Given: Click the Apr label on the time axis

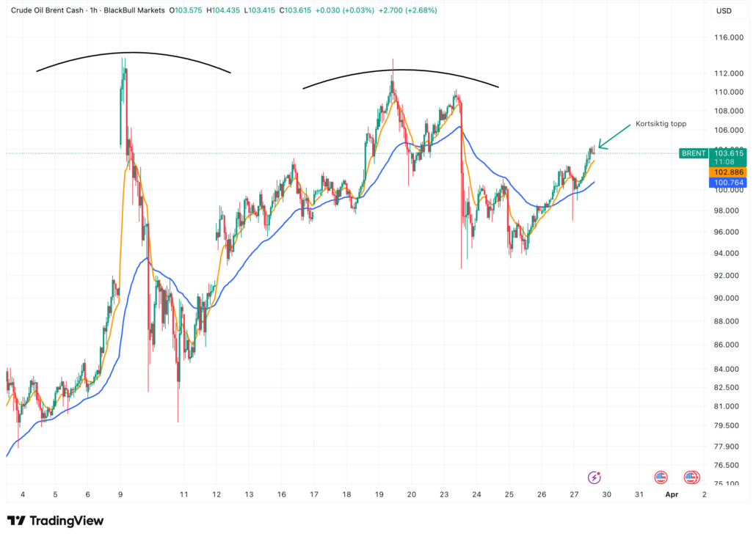Looking at the screenshot, I should pos(672,495).
